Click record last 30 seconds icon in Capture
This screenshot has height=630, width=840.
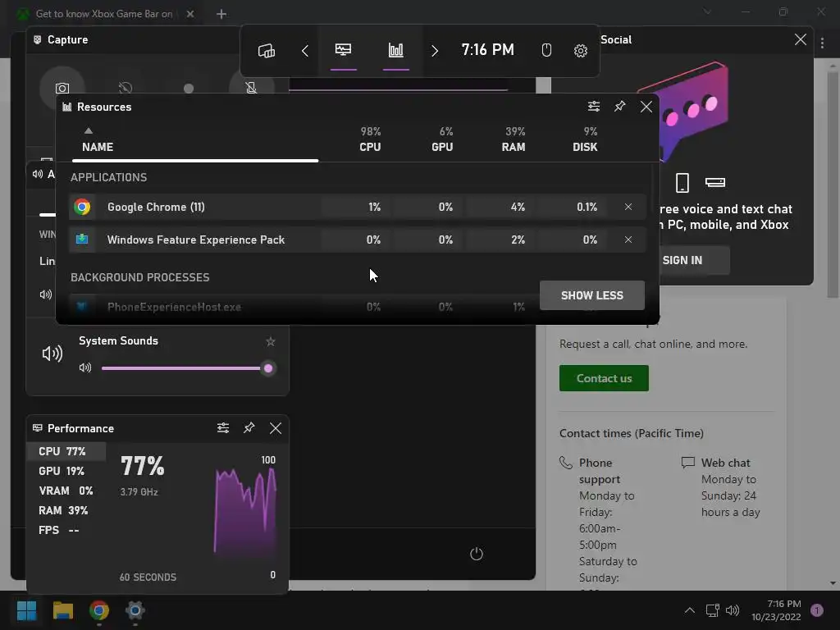click(126, 88)
